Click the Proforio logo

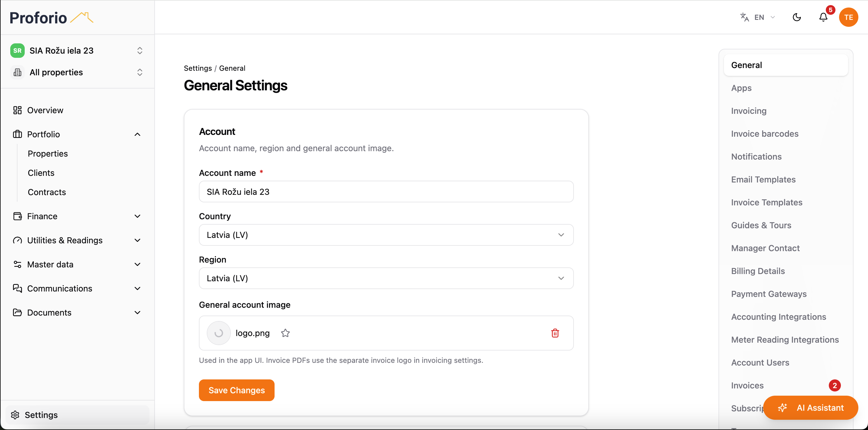[52, 17]
